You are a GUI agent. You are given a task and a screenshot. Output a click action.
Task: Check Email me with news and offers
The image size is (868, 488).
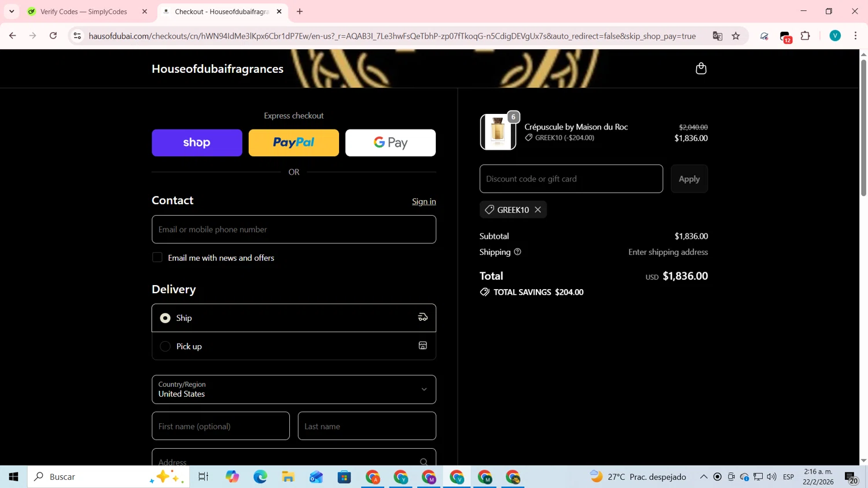click(157, 257)
